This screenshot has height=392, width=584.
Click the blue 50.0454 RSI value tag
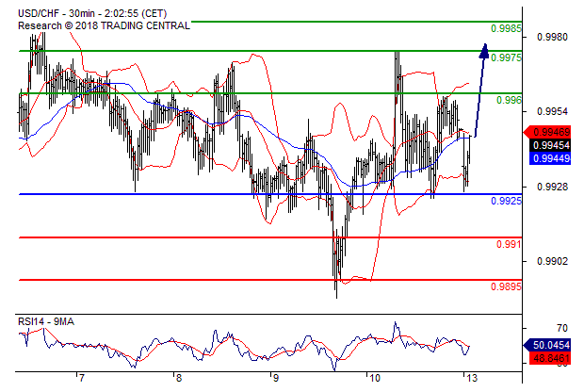pos(547,345)
